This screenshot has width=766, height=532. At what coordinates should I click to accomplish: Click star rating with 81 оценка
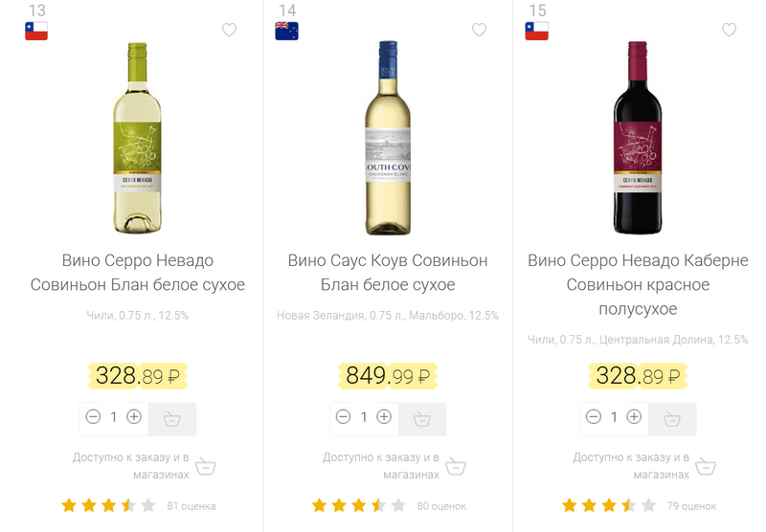click(108, 505)
